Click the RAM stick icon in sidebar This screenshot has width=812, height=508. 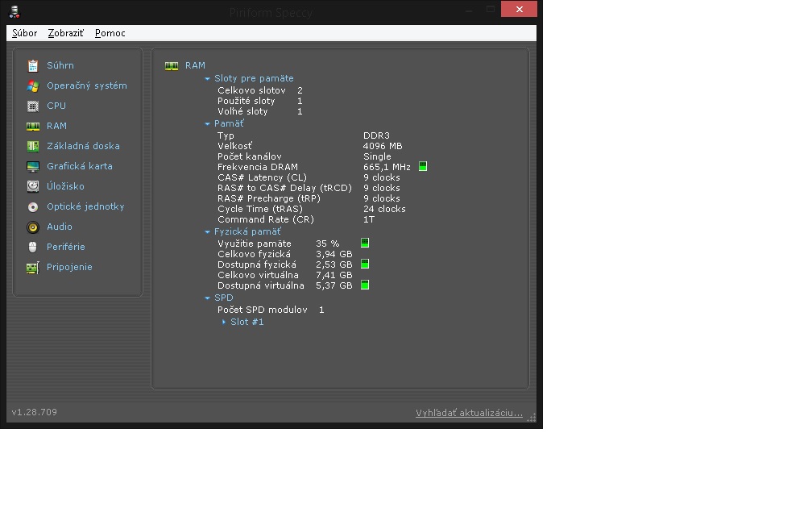[x=32, y=127]
